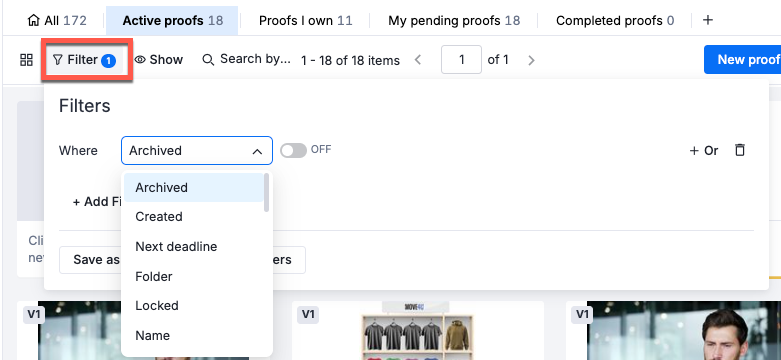Focus the page number input box

[461, 60]
